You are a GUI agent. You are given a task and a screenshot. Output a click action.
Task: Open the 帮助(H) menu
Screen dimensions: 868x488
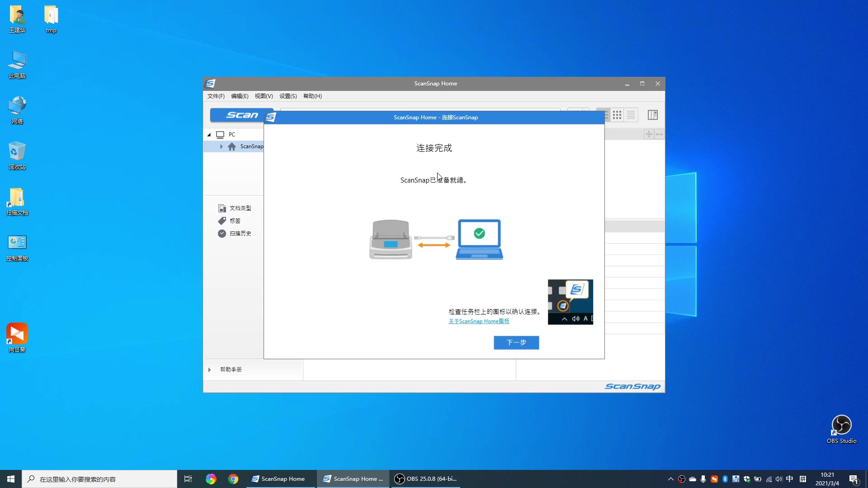312,96
